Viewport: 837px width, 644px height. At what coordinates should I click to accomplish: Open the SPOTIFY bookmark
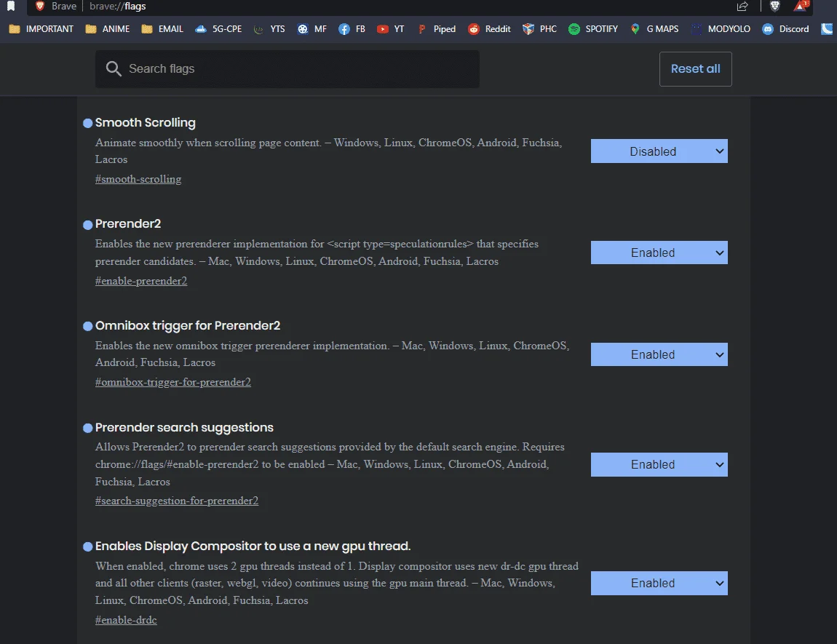pos(593,29)
